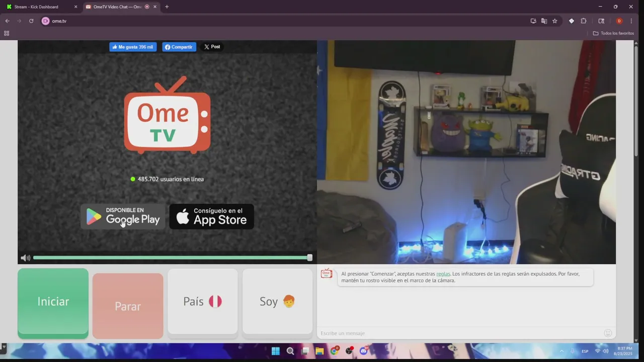Image resolution: width=644 pixels, height=362 pixels.
Task: Click Me gusta Facebook like button
Action: [x=133, y=47]
